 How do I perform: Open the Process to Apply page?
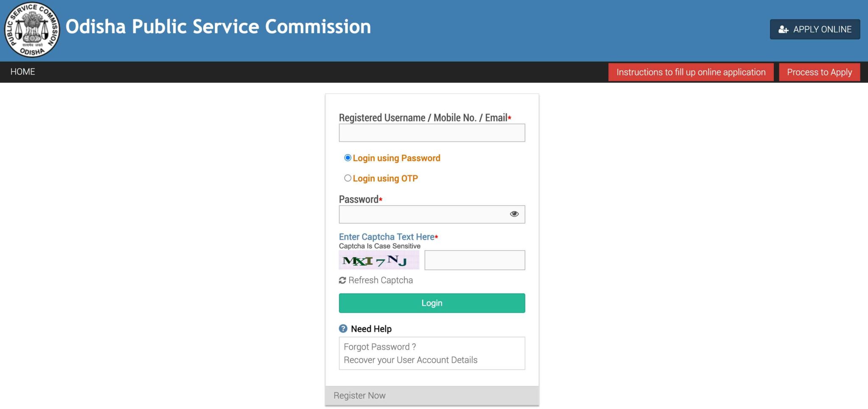click(819, 72)
